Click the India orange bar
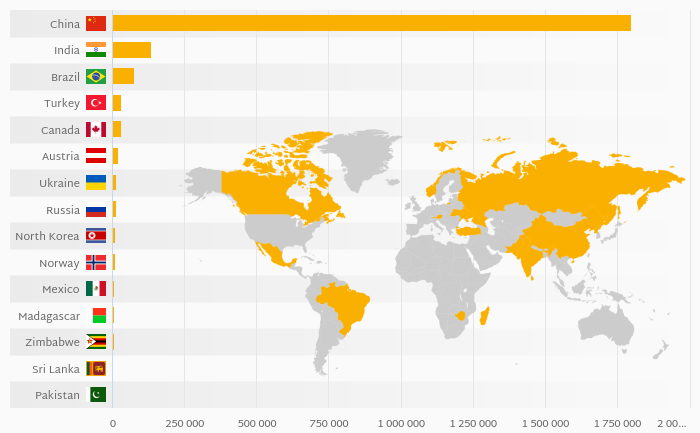This screenshot has height=433, width=700. (x=131, y=50)
